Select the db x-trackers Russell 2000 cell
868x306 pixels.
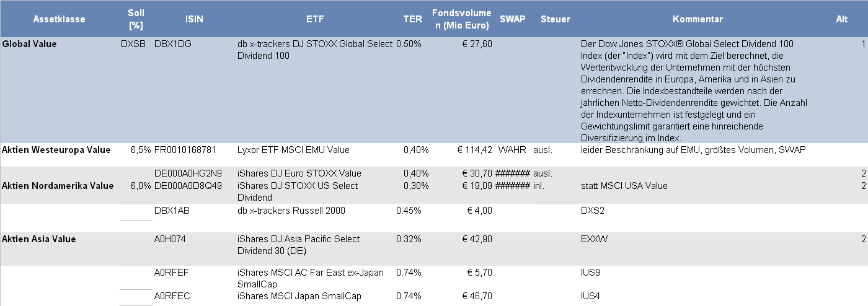pos(291,211)
